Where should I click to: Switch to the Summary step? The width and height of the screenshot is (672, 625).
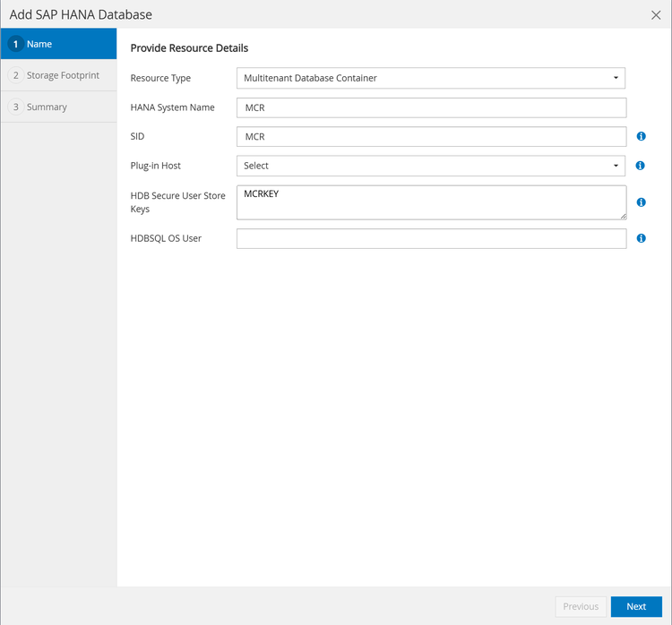47,107
